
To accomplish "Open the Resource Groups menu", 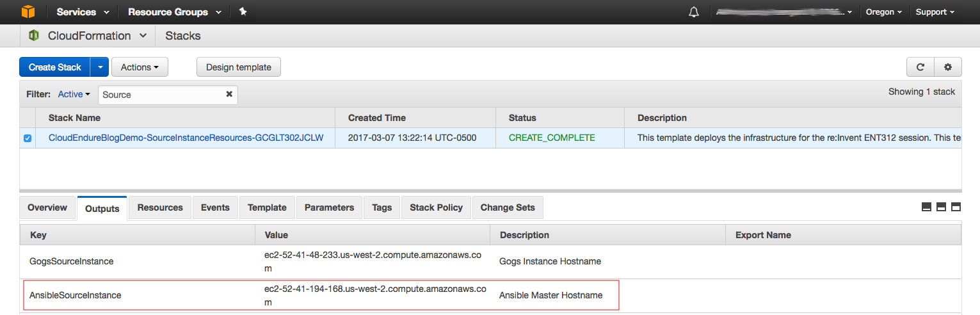I will [x=174, y=12].
